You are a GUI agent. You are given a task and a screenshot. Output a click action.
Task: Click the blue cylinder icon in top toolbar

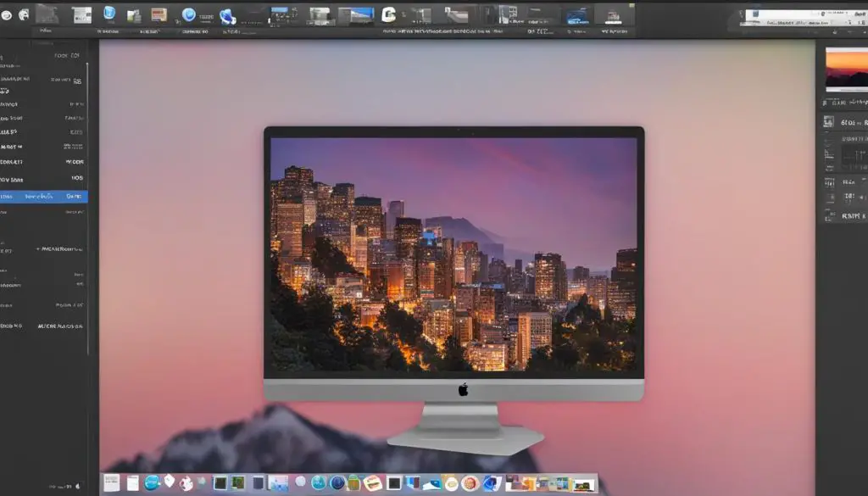pos(109,14)
